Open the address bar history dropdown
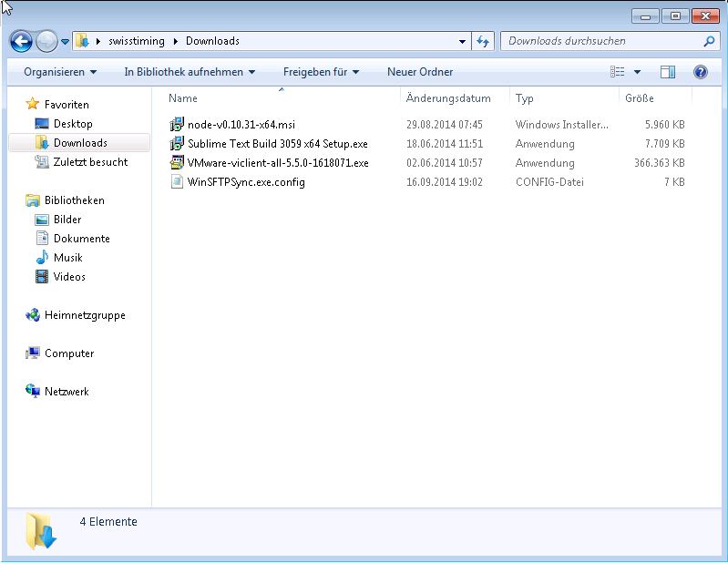The height and width of the screenshot is (563, 728). [463, 41]
